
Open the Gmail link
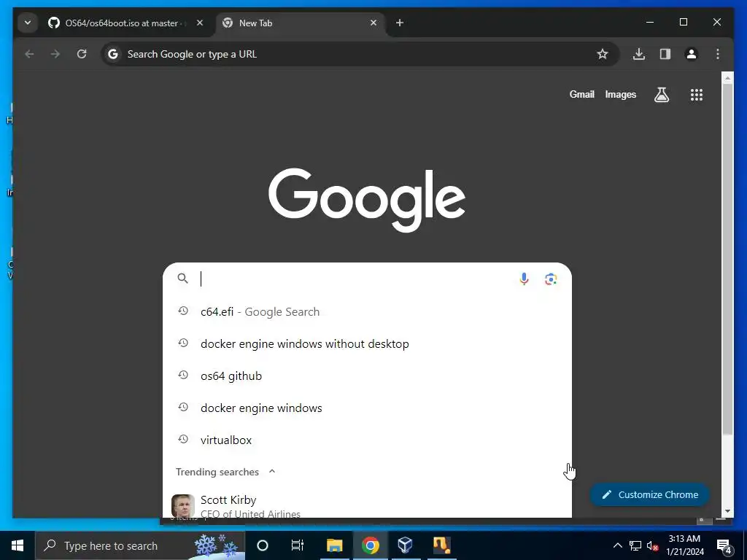(581, 94)
